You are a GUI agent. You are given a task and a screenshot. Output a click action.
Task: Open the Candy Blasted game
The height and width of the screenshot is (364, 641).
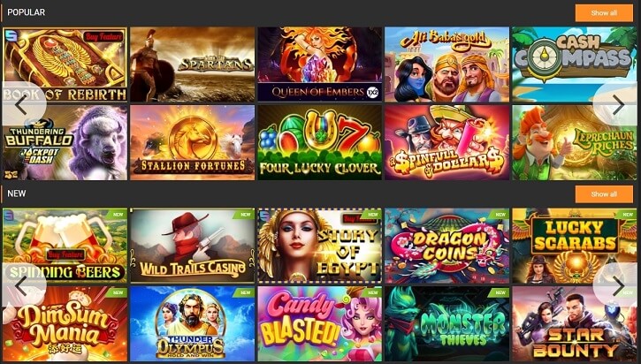click(320, 323)
